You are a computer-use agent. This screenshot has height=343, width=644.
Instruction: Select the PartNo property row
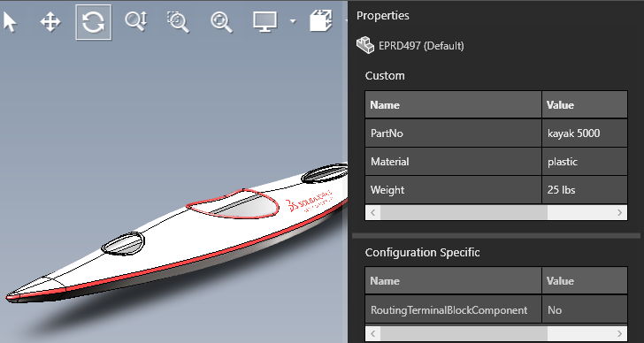[x=496, y=133]
